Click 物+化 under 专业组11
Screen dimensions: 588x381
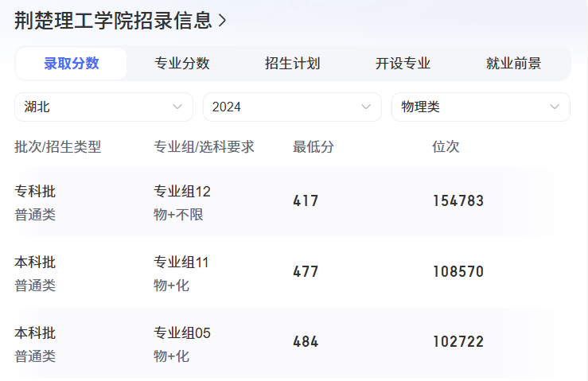tap(171, 286)
